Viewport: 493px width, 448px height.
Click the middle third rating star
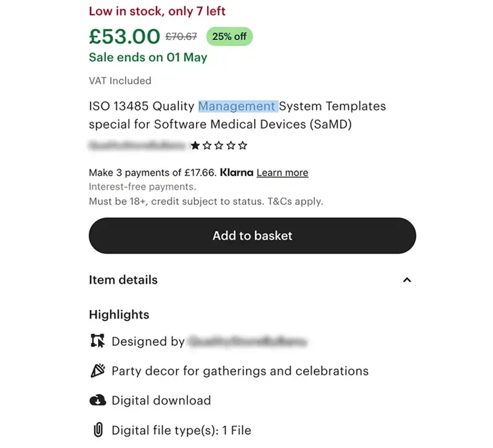pos(219,145)
